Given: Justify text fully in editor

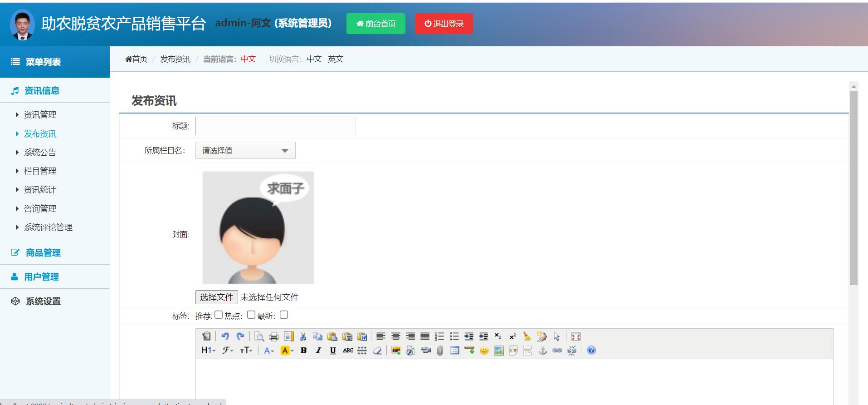Looking at the screenshot, I should 425,336.
